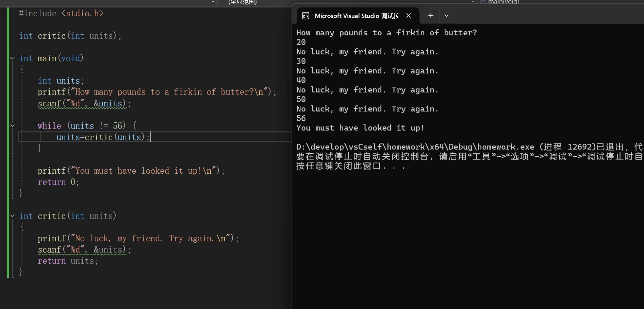Click the homework.exe path line in console
The image size is (644, 309).
(470, 147)
